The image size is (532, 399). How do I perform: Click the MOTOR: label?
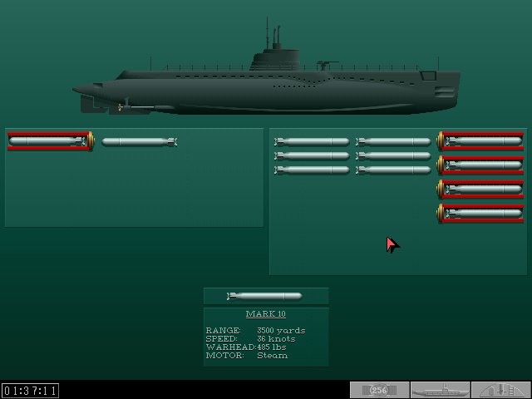tap(224, 356)
